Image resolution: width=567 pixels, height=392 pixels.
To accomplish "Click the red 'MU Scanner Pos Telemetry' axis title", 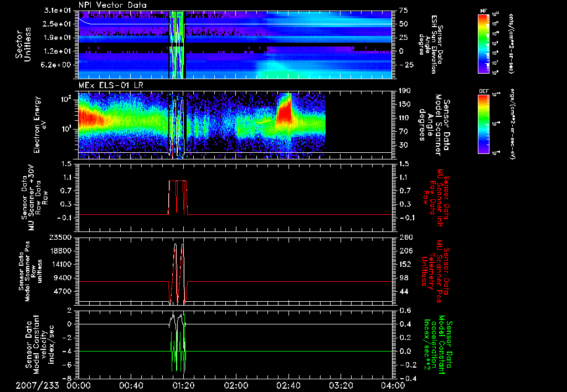I will (x=435, y=271).
